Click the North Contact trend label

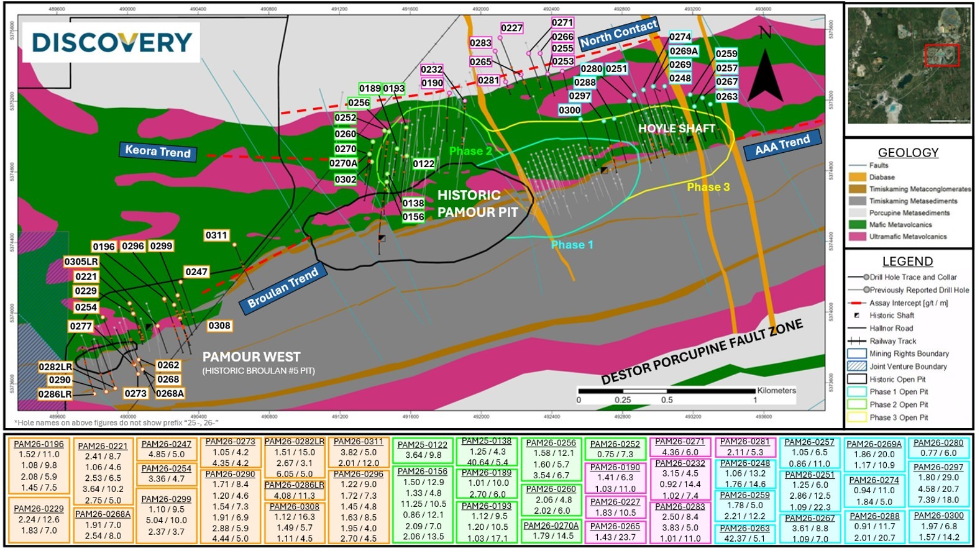click(618, 34)
